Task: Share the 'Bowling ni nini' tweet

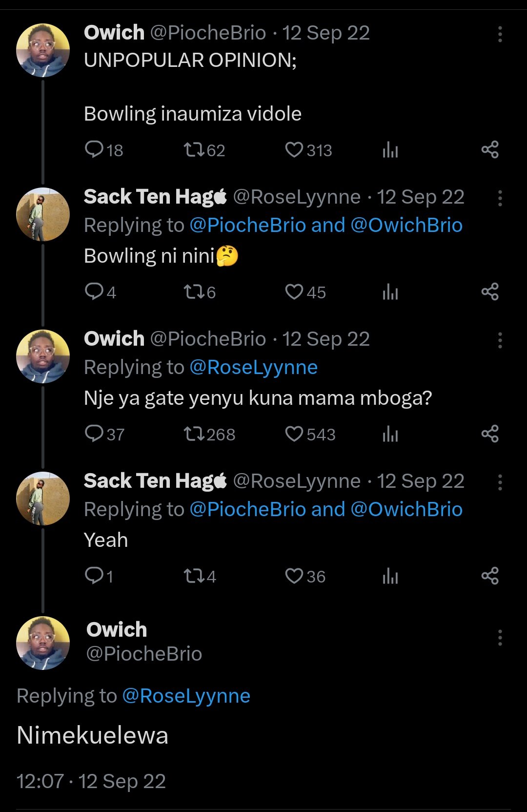Action: [x=489, y=291]
